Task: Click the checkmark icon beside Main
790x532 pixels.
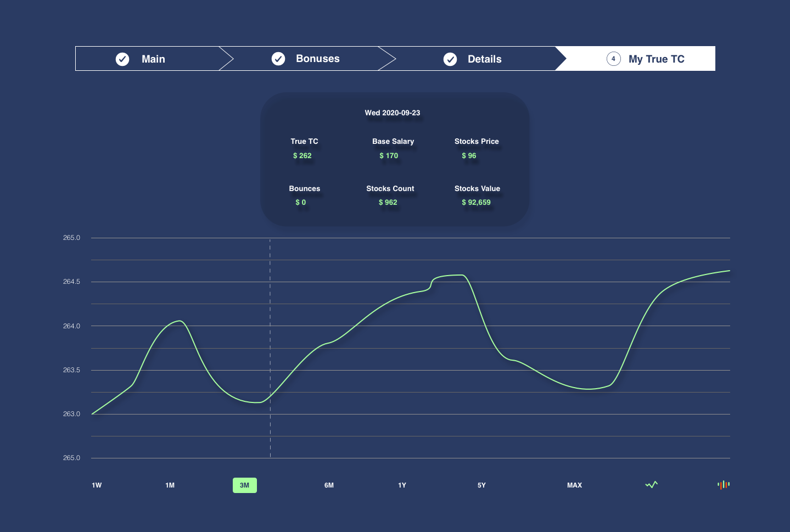Action: tap(122, 59)
